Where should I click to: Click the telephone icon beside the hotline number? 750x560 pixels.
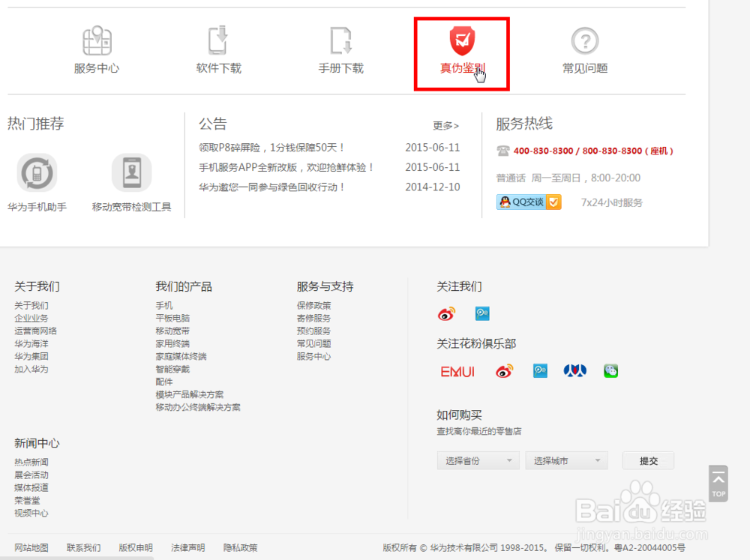pyautogui.click(x=502, y=151)
